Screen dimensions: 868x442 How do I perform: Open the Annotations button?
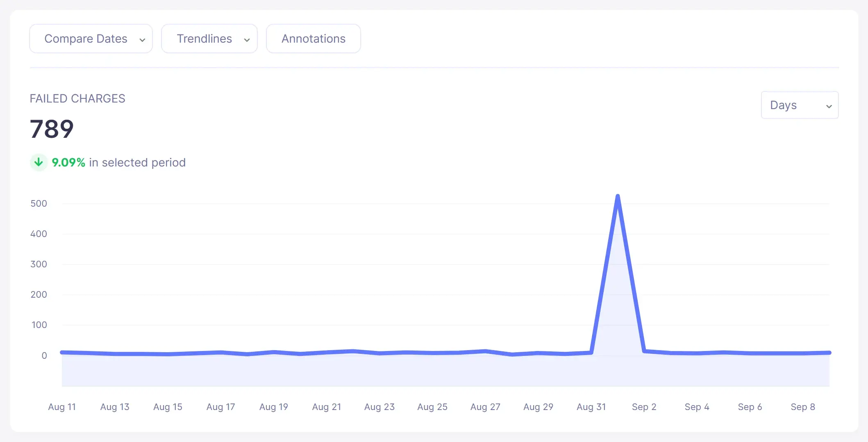(x=314, y=39)
